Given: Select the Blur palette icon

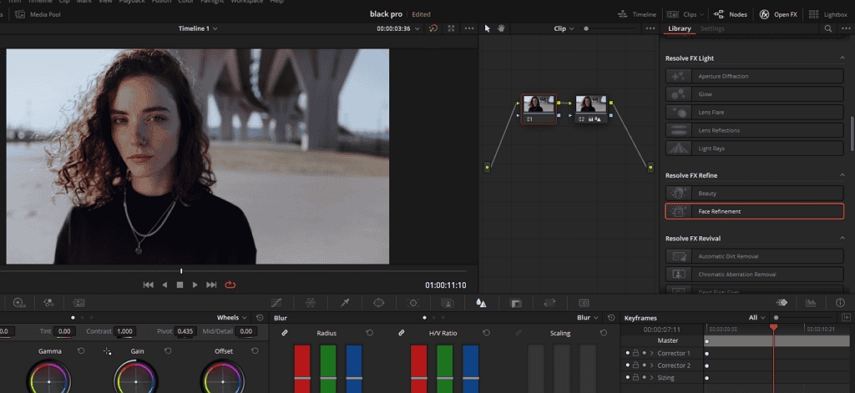Looking at the screenshot, I should point(481,303).
